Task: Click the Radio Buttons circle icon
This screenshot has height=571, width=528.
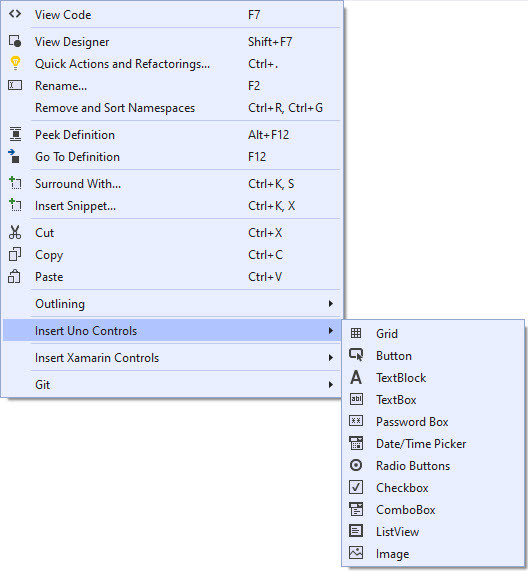Action: (356, 465)
